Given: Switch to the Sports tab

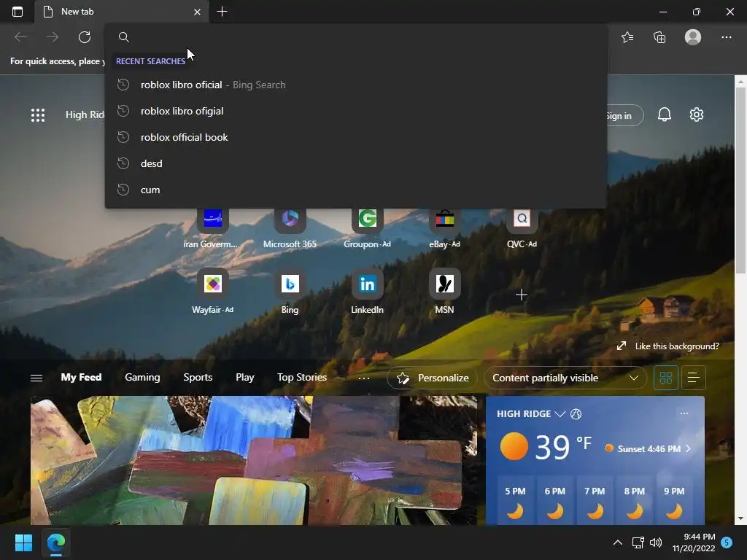Looking at the screenshot, I should click(x=198, y=377).
